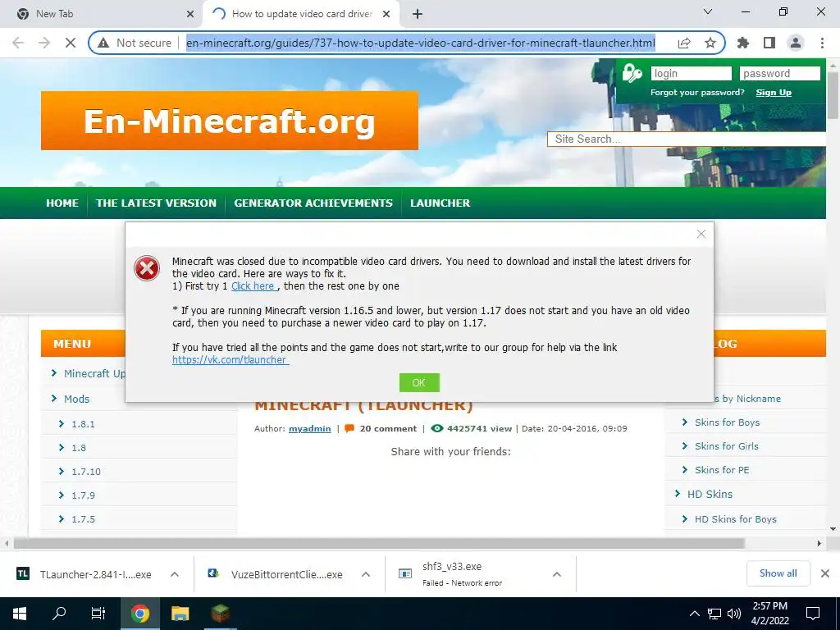Go forward to next page
840x630 pixels.
[44, 43]
